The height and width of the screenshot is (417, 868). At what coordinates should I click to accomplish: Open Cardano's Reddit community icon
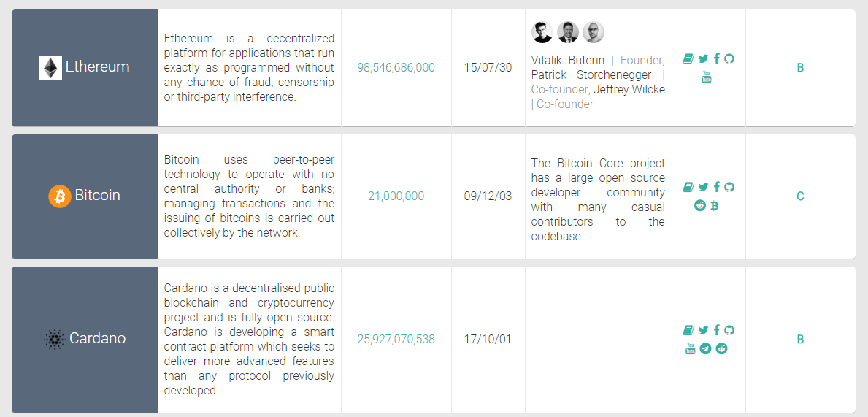click(x=722, y=348)
